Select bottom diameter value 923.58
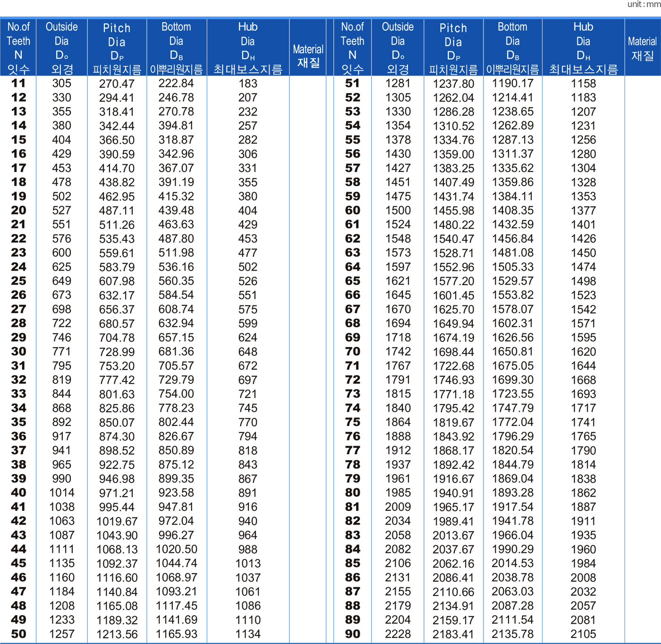Screen dimensions: 661x644 pyautogui.click(x=177, y=493)
